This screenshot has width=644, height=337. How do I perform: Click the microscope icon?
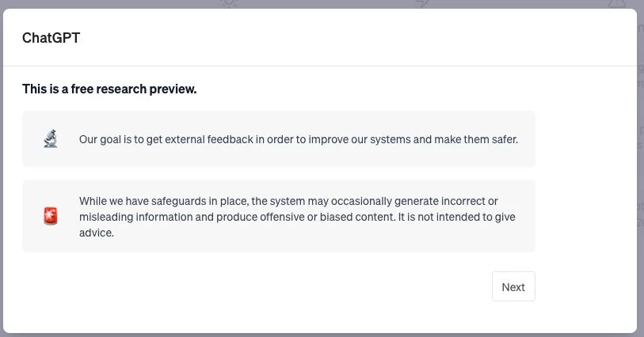click(51, 139)
